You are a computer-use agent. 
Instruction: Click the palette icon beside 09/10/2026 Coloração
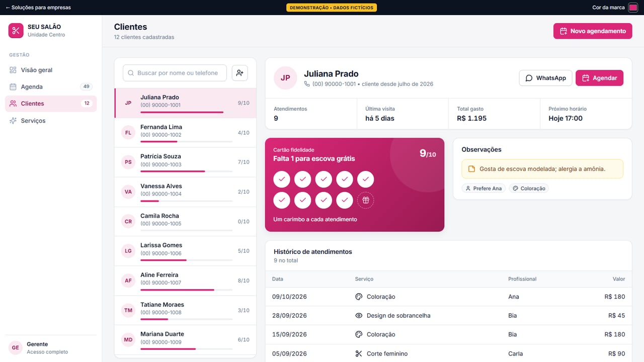(359, 297)
